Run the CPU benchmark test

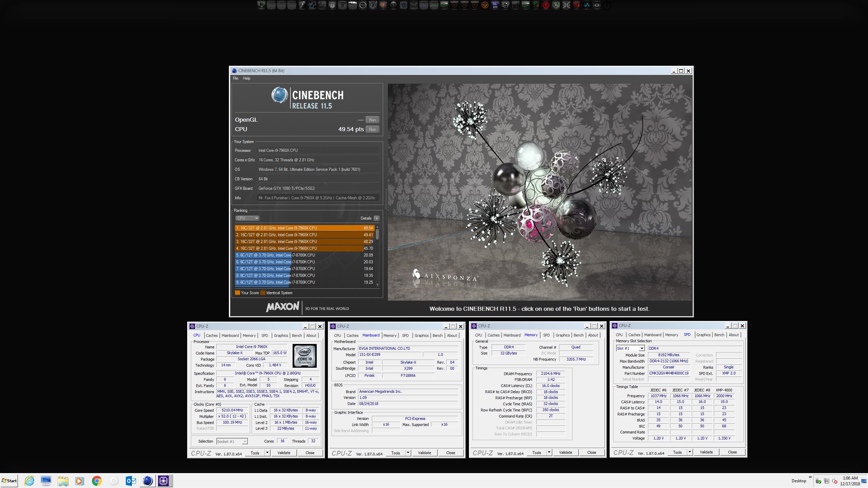(x=372, y=129)
